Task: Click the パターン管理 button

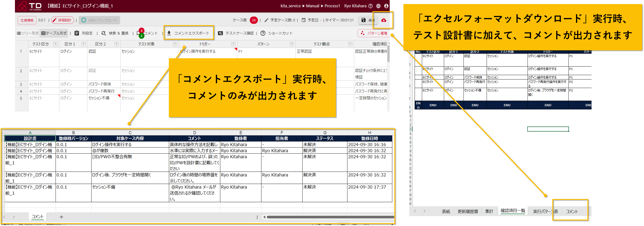Action: tap(374, 33)
